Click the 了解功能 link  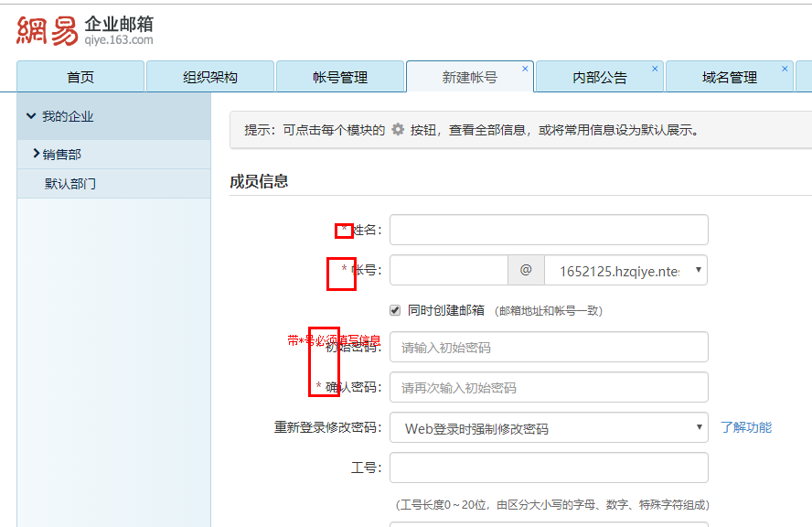746,427
